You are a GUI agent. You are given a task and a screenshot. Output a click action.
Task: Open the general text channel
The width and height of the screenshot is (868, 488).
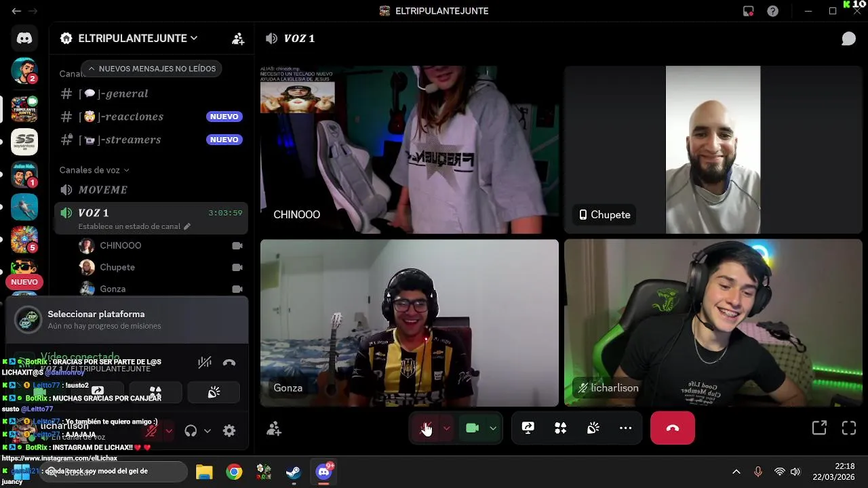tap(151, 94)
